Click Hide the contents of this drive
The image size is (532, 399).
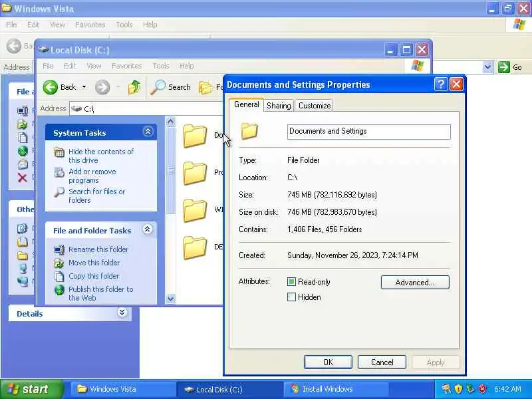(x=101, y=156)
